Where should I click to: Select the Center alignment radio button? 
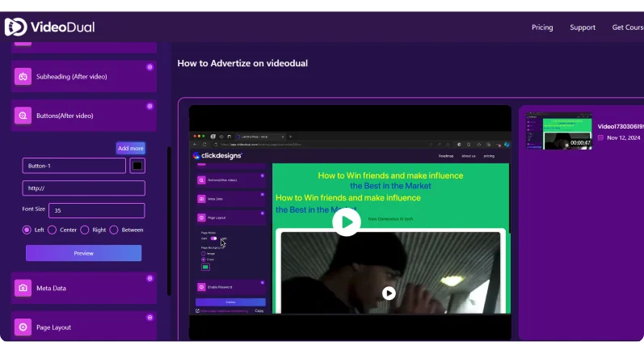(x=53, y=230)
